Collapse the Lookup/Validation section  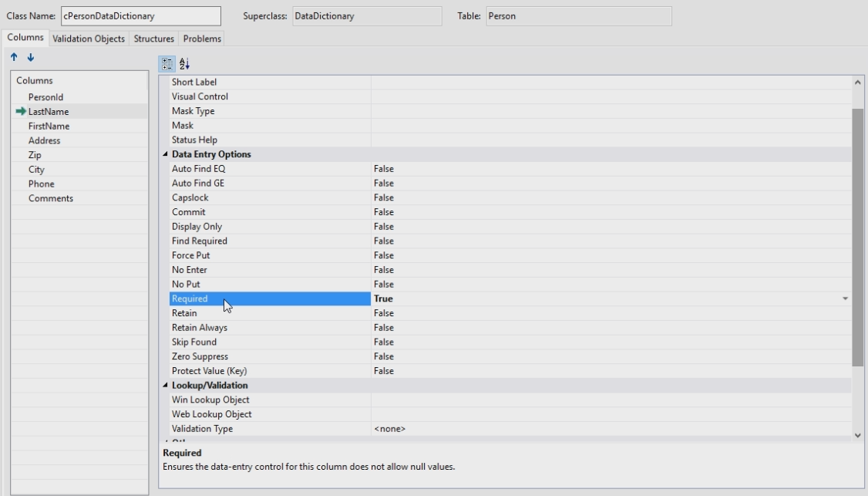click(x=166, y=386)
